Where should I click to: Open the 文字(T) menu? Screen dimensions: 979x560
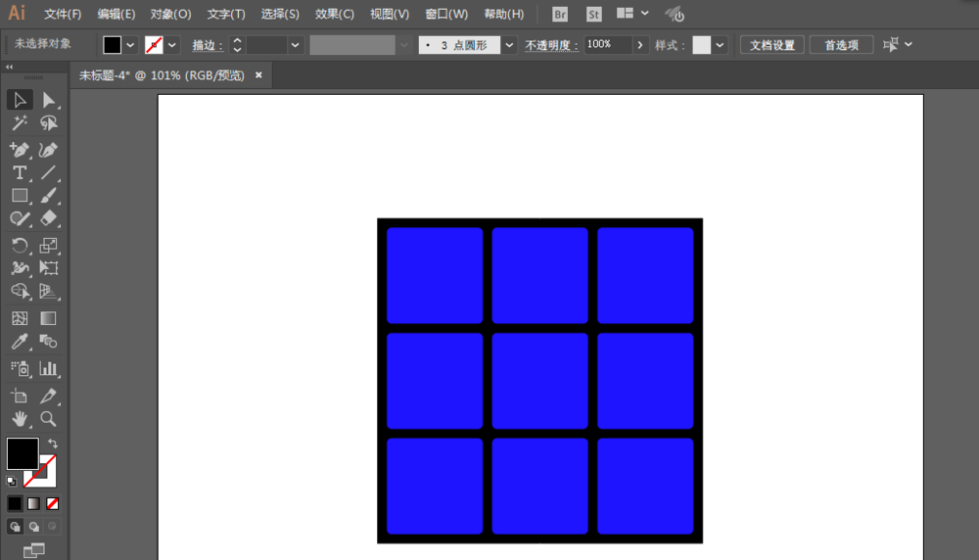[226, 14]
